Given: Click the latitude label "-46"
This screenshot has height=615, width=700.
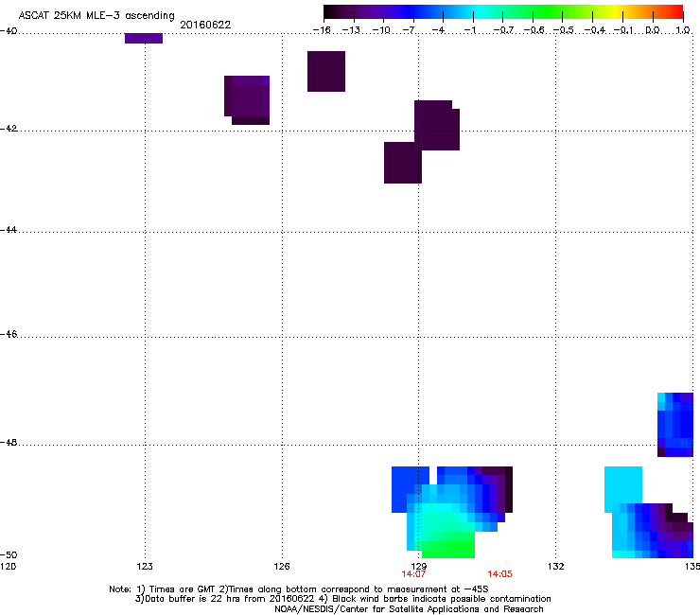Looking at the screenshot, I should (x=9, y=334).
